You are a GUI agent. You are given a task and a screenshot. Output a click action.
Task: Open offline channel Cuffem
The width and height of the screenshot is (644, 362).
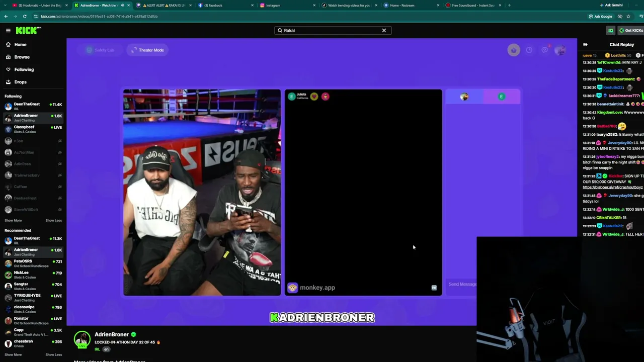pyautogui.click(x=33, y=187)
